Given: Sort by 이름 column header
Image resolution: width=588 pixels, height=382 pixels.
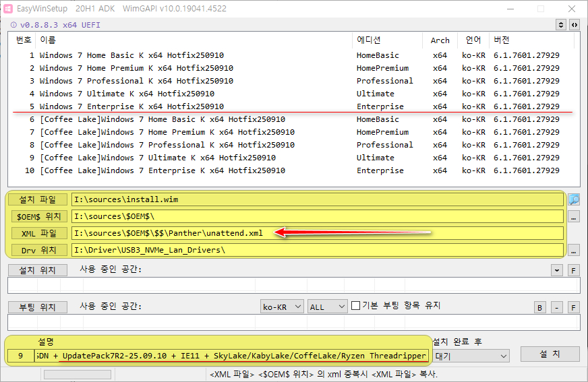Looking at the screenshot, I should click(194, 40).
